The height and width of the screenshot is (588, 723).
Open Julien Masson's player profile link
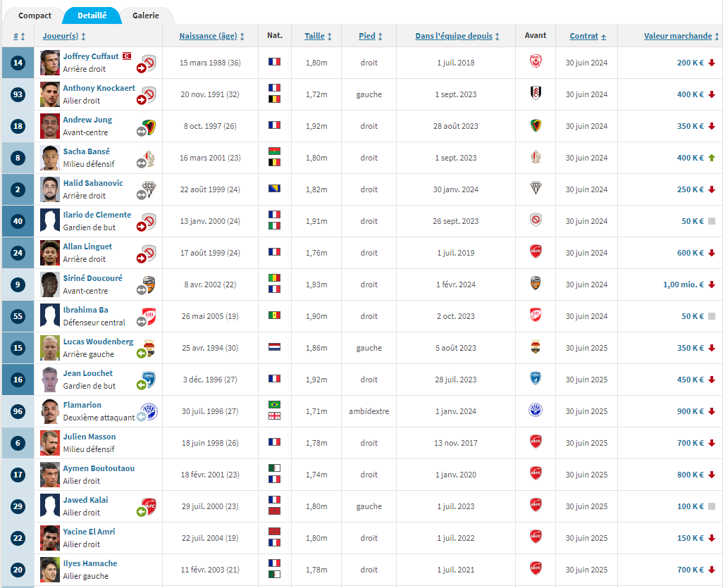(x=89, y=437)
